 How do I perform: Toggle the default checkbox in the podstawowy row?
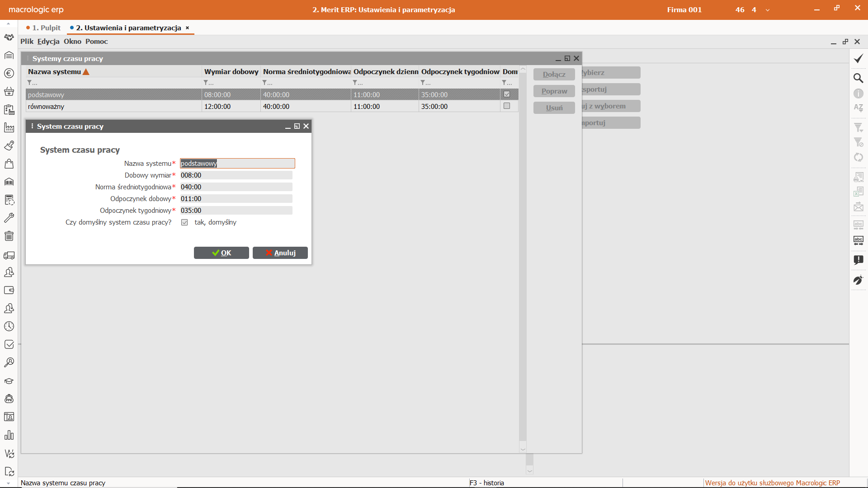pyautogui.click(x=507, y=94)
